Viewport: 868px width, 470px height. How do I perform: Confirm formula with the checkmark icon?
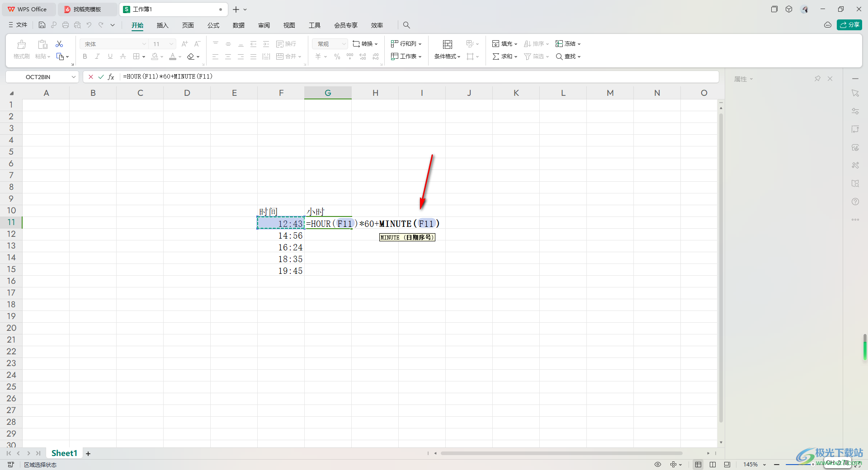click(x=101, y=77)
